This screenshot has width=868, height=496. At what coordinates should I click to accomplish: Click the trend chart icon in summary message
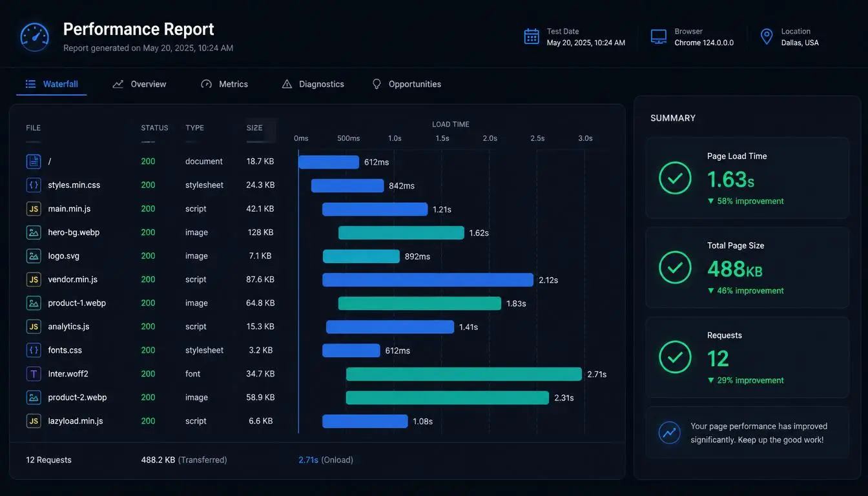click(670, 433)
